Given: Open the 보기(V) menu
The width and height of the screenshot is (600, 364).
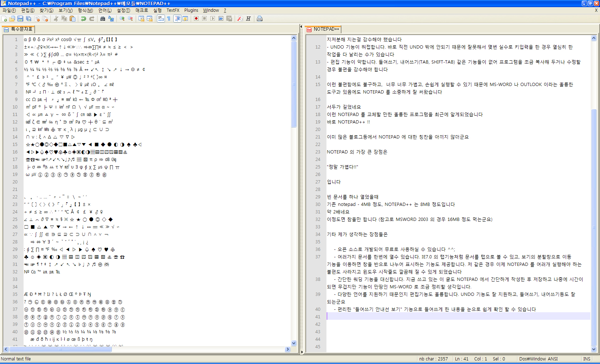Looking at the screenshot, I should tap(65, 10).
